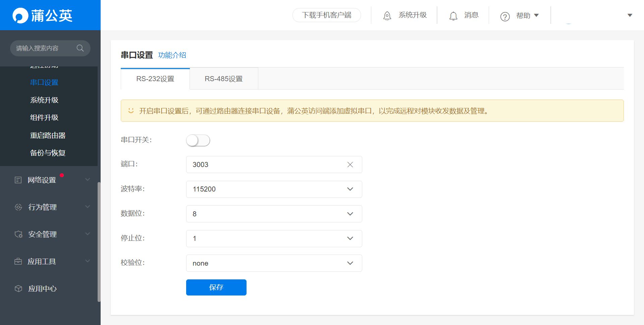
Task: Click the 应用中心 cube icon
Action: (18, 289)
